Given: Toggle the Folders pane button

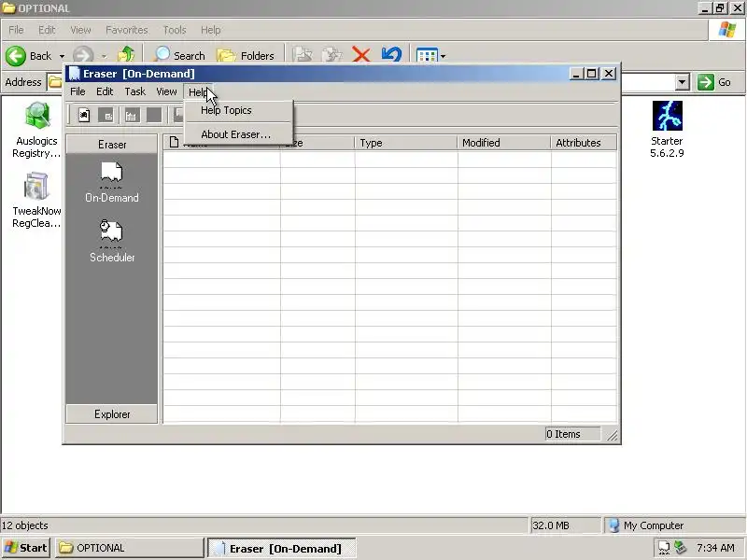Looking at the screenshot, I should (x=246, y=55).
